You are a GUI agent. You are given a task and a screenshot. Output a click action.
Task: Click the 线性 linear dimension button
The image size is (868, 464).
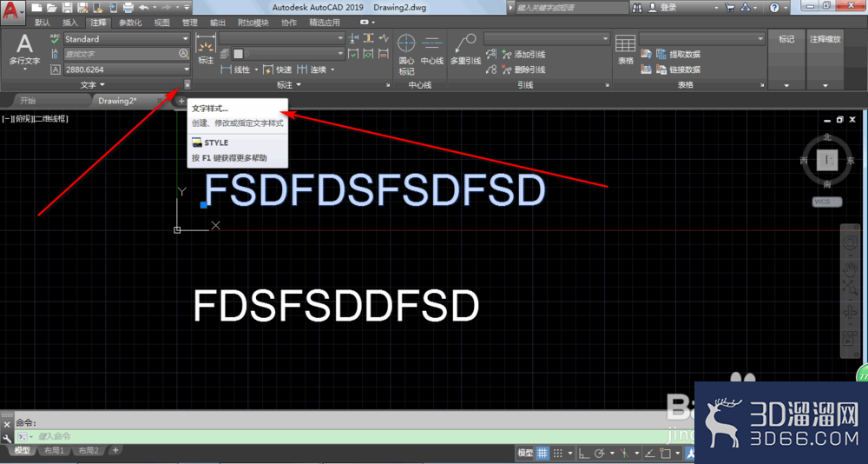click(237, 70)
